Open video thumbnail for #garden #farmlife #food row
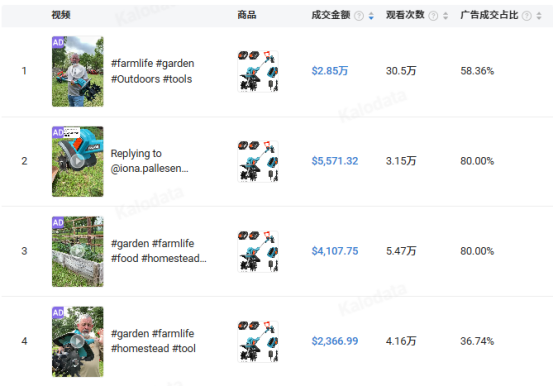This screenshot has width=554, height=387. pos(78,252)
